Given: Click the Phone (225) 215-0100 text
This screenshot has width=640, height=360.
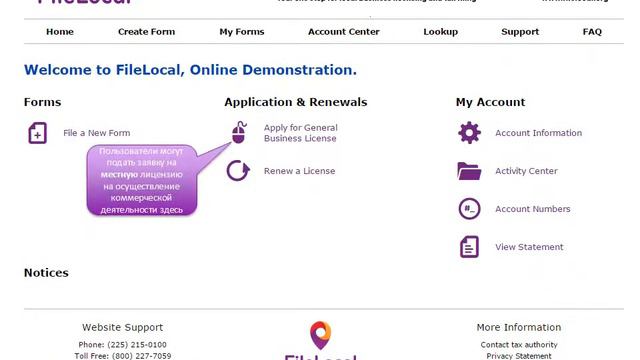Looking at the screenshot, I should 122,345.
